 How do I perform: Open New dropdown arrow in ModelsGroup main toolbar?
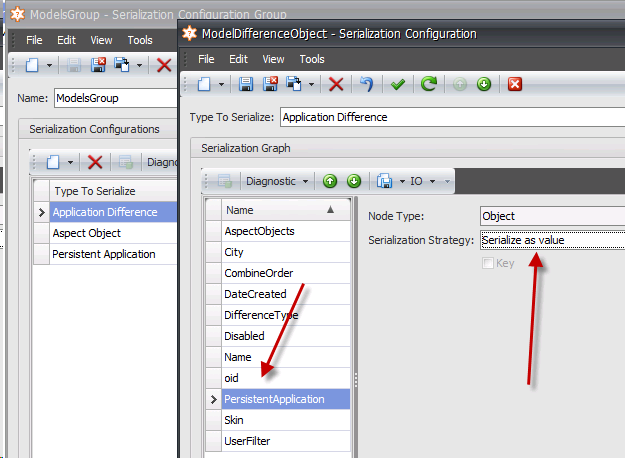pyautogui.click(x=49, y=65)
